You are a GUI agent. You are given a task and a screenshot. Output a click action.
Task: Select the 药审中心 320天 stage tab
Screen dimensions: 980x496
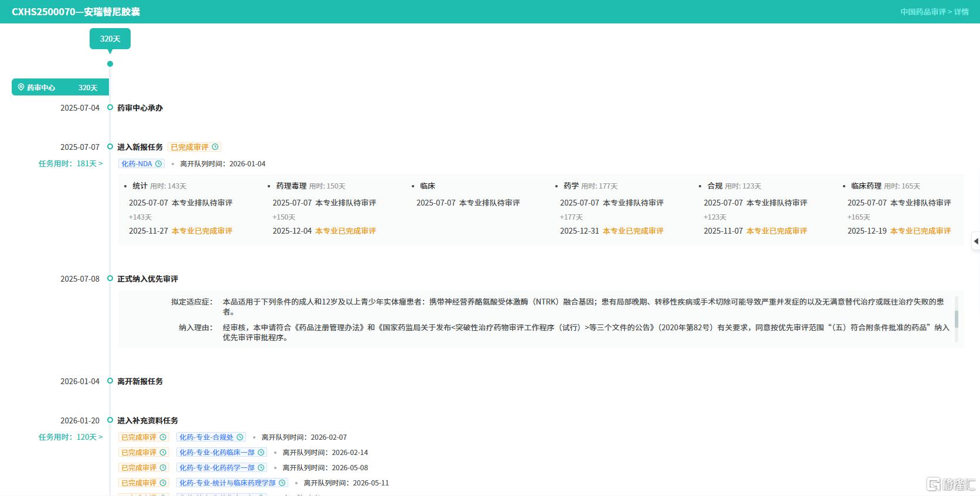(x=60, y=87)
